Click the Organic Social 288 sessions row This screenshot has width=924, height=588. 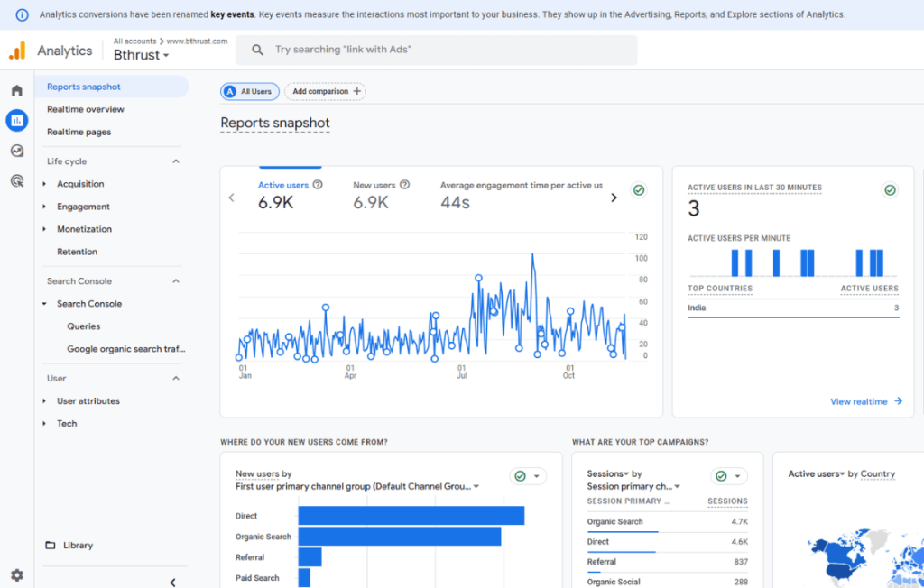(x=668, y=582)
